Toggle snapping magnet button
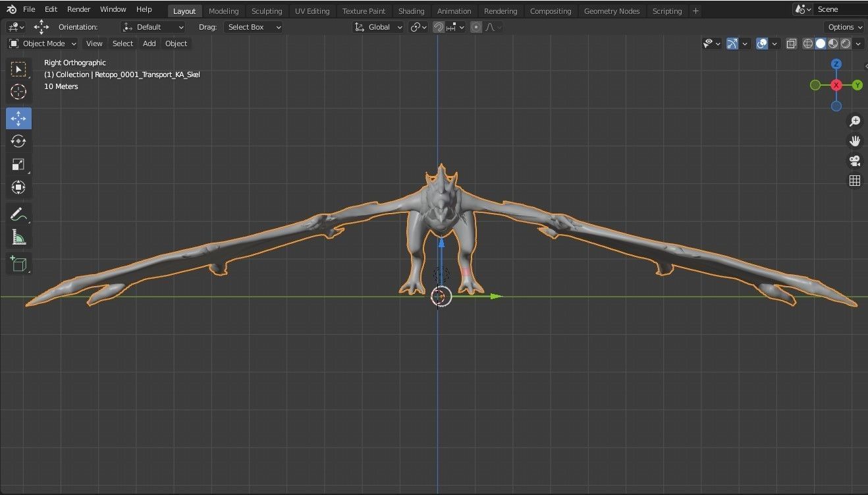The height and width of the screenshot is (495, 868). pyautogui.click(x=439, y=27)
